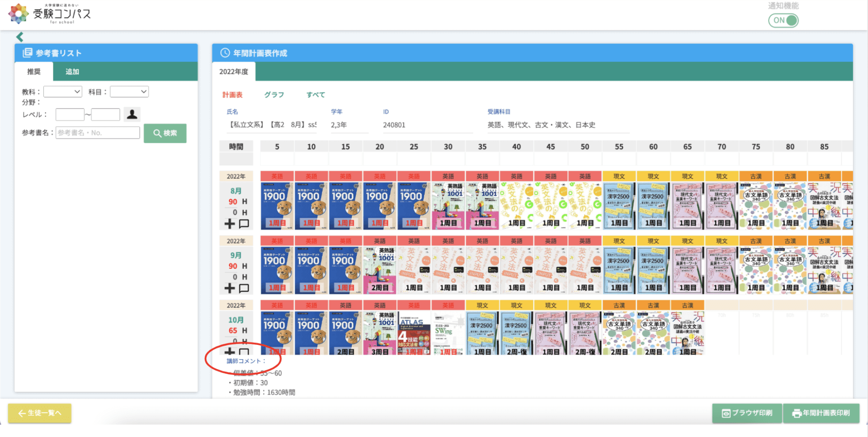
Task: Click the 講師コメント label
Action: [x=246, y=361]
